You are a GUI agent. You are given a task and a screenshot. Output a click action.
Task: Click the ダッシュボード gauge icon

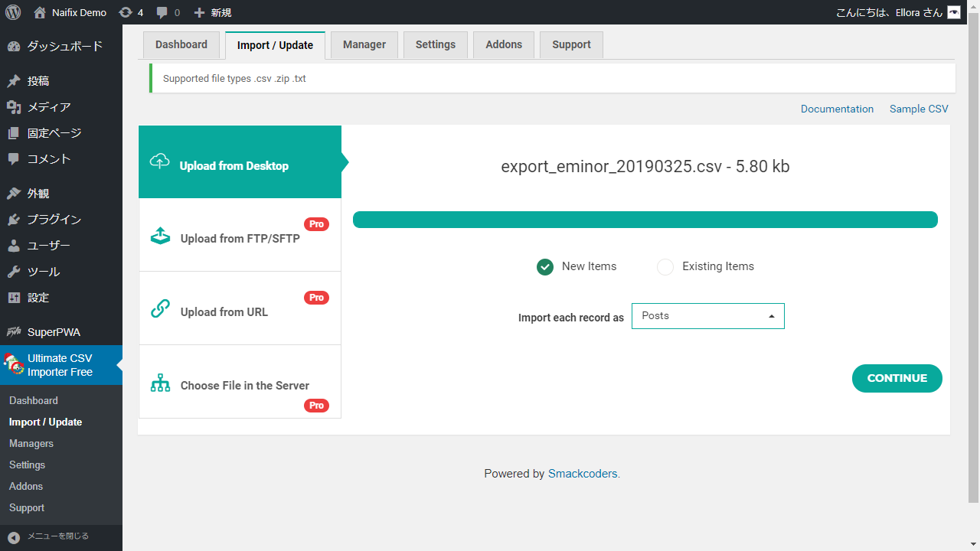point(14,46)
